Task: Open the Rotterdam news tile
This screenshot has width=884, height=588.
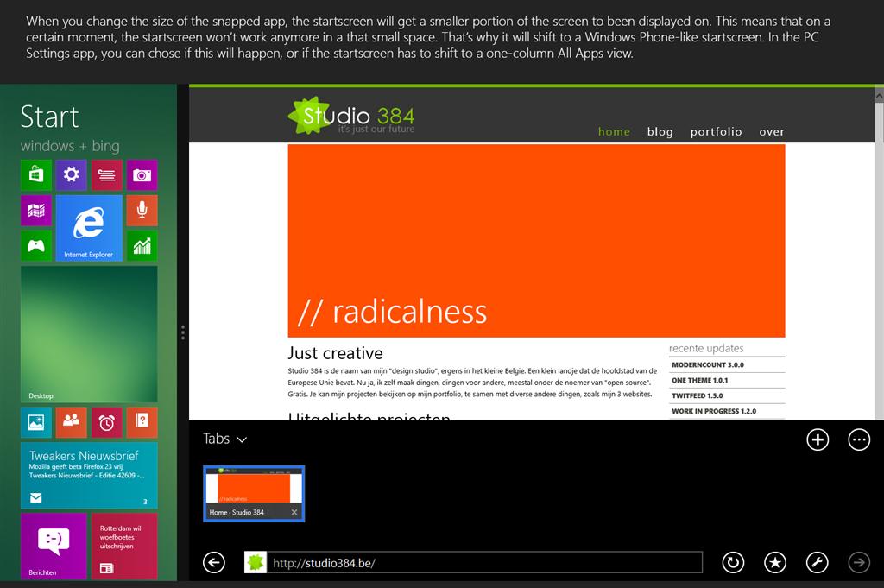Action: coord(124,546)
